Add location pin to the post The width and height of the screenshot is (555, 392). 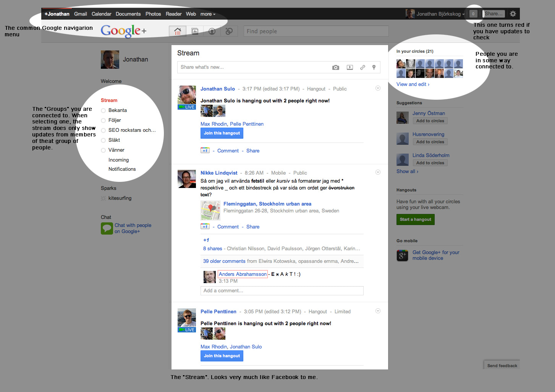tap(374, 67)
